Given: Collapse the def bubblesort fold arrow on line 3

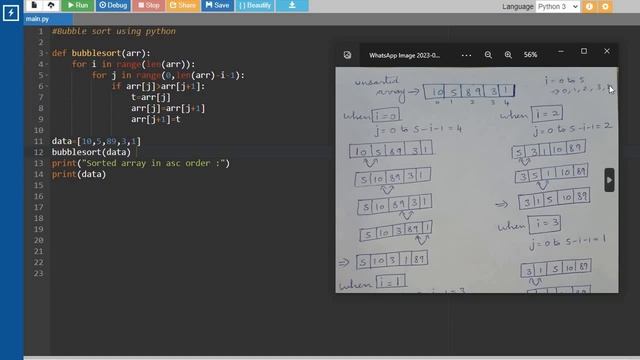Looking at the screenshot, I should click(47, 53).
